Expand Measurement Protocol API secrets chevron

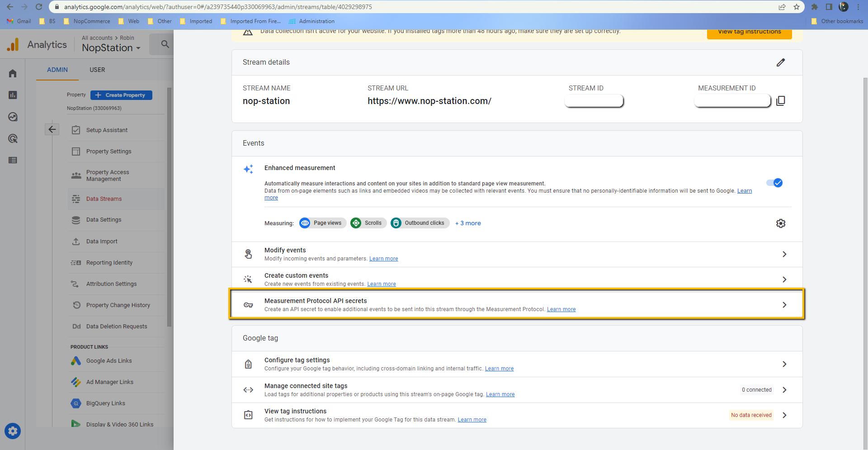tap(784, 305)
